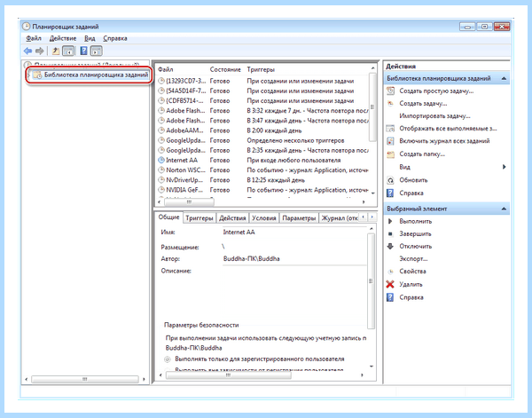Click the Back arrow toolbar icon

(27, 51)
